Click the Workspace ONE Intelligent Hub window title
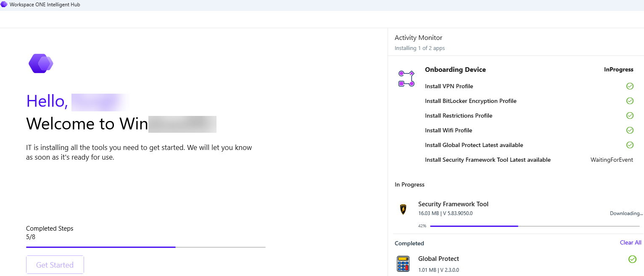Image resolution: width=644 pixels, height=276 pixels. point(45,5)
